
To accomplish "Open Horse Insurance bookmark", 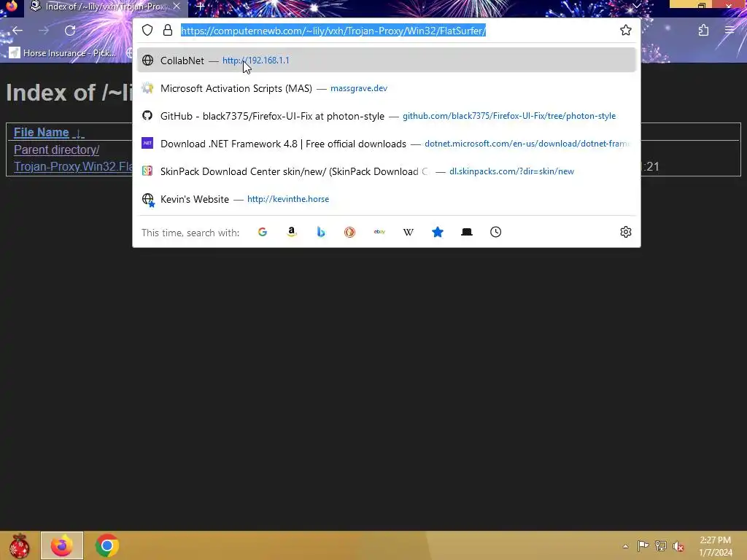I will tap(63, 52).
